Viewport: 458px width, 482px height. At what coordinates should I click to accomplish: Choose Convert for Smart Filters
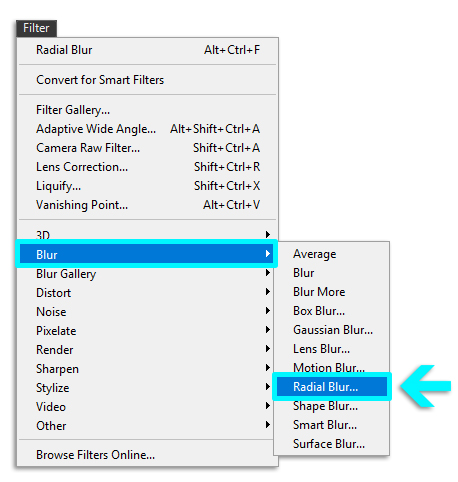[x=148, y=80]
